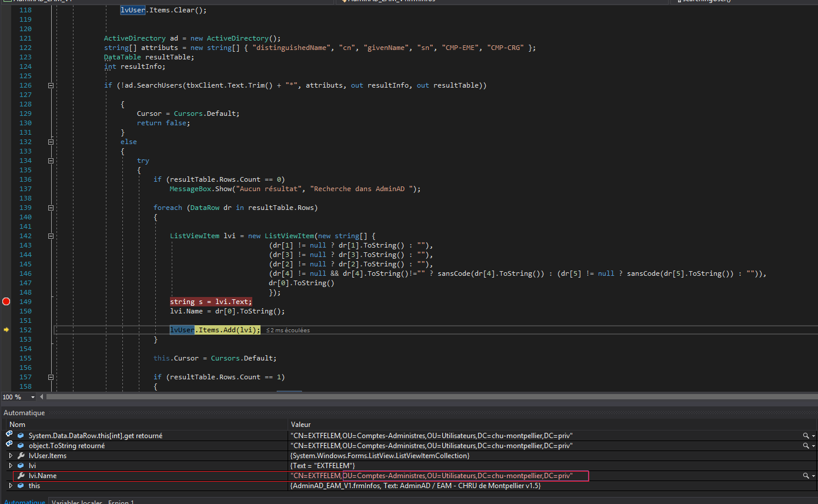Expand the lvUser.Items variable node
Viewport: 818px width, 504px height.
coord(11,456)
